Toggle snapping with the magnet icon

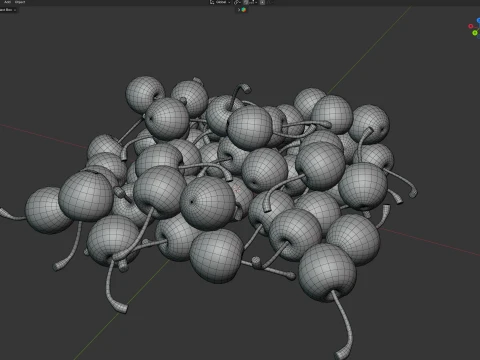[246, 2]
